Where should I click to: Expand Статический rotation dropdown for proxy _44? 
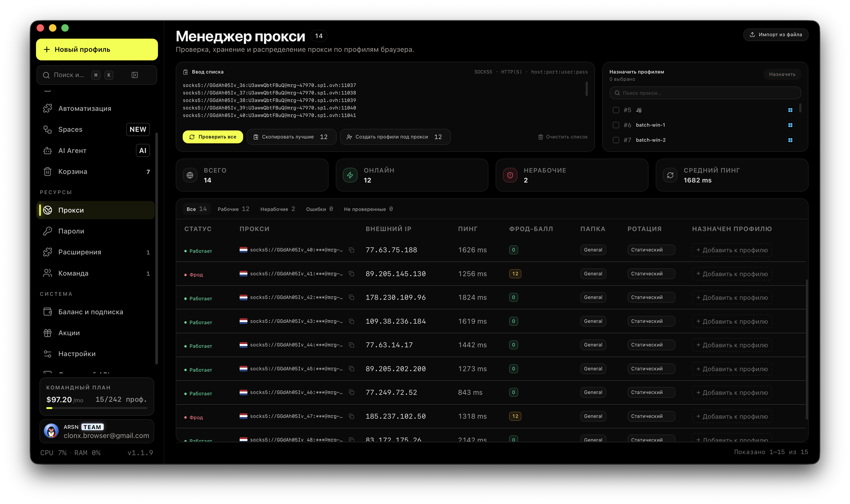point(651,345)
